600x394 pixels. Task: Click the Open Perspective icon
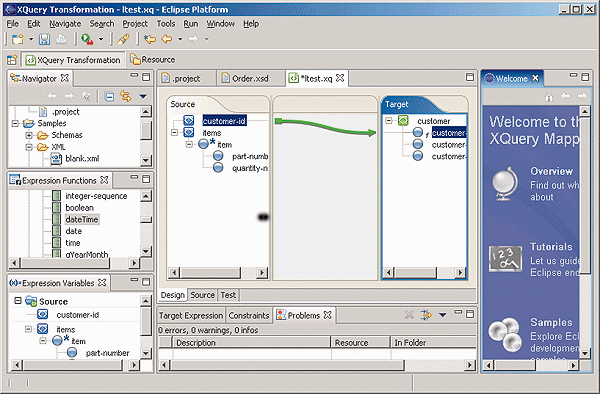pyautogui.click(x=12, y=60)
